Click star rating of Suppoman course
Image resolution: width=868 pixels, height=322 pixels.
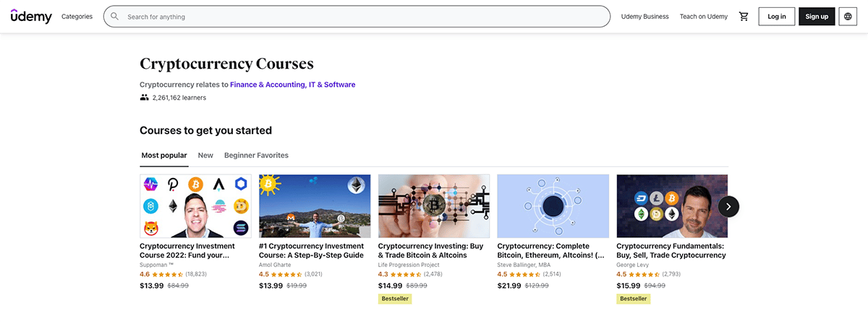pos(168,275)
